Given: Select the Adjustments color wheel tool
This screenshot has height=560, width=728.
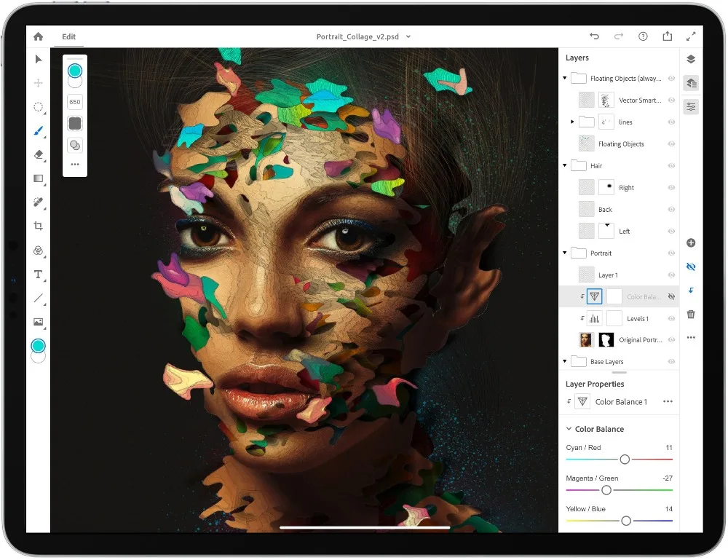Looking at the screenshot, I should click(39, 251).
